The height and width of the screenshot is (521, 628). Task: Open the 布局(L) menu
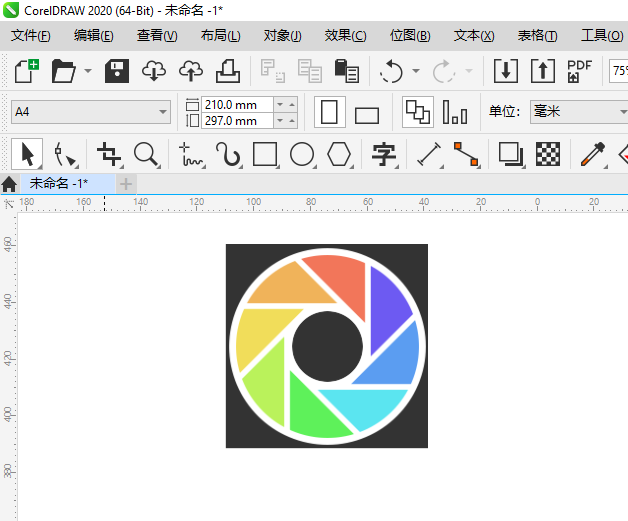tap(221, 36)
